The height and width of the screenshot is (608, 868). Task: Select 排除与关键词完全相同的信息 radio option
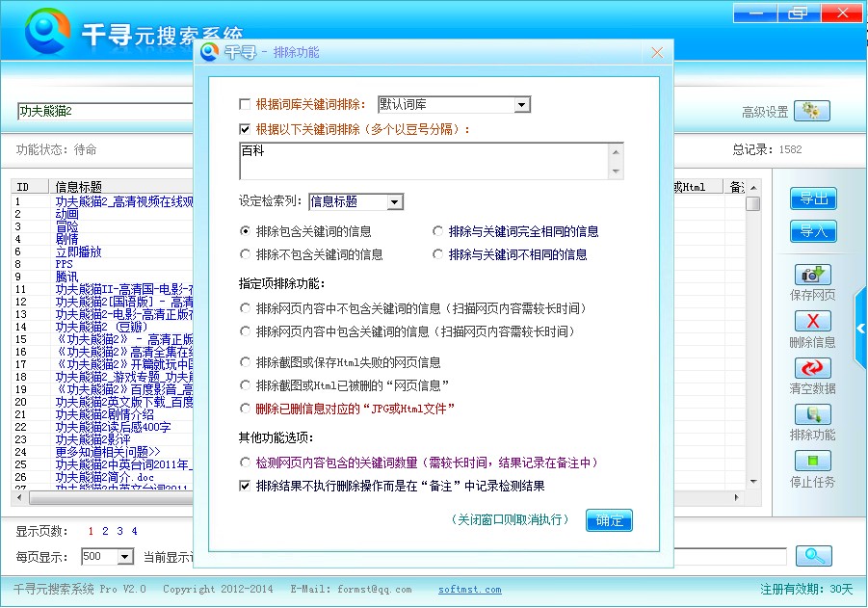pyautogui.click(x=437, y=231)
